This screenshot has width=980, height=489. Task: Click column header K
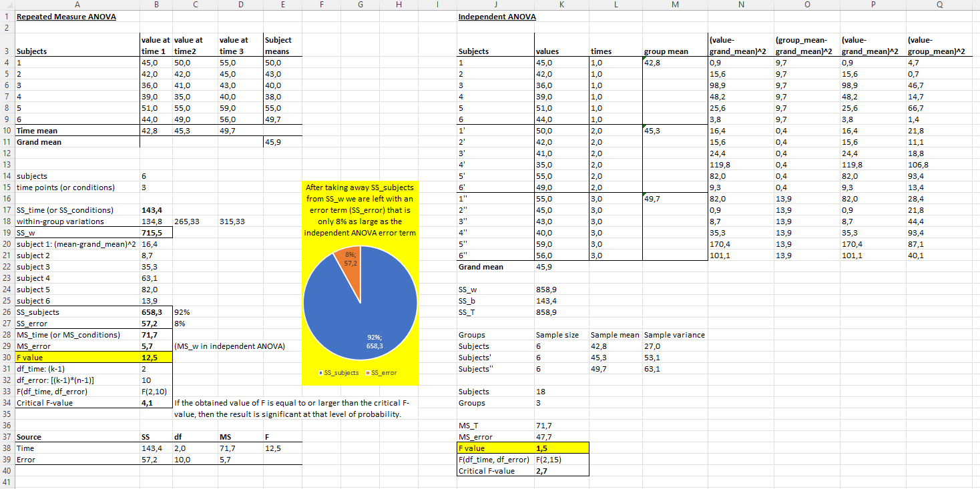[561, 5]
